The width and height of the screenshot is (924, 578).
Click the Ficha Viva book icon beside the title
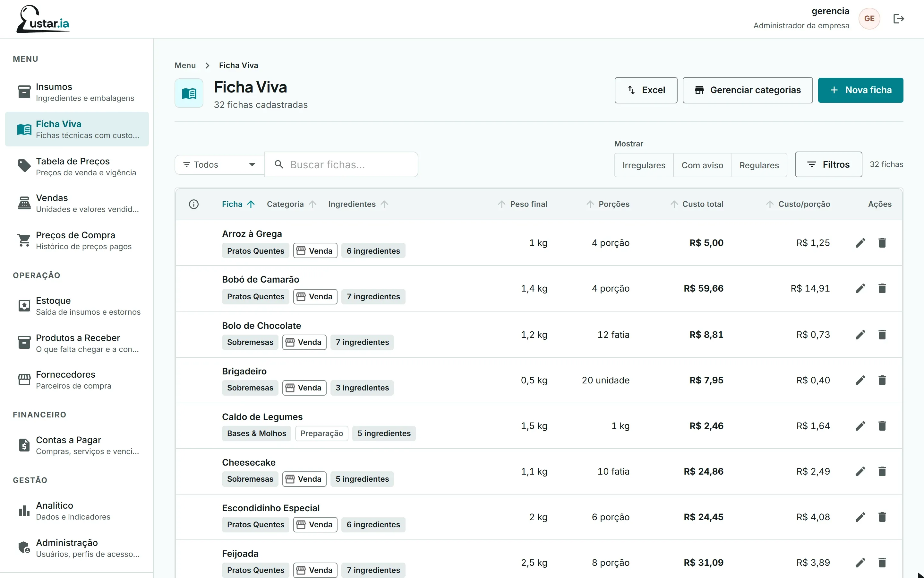coord(189,93)
